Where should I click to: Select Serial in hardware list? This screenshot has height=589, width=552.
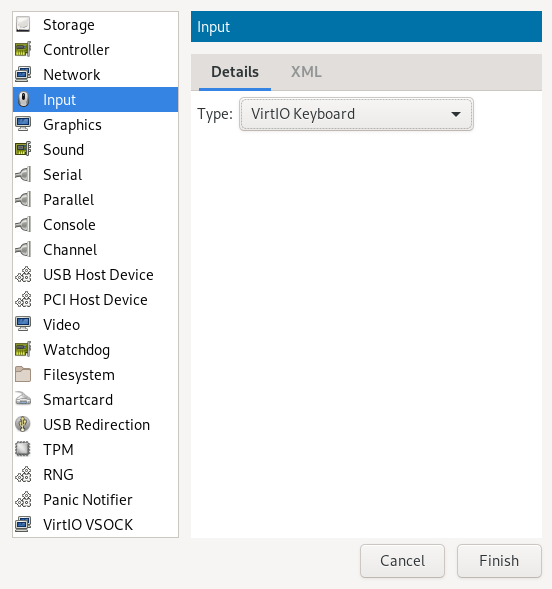95,175
